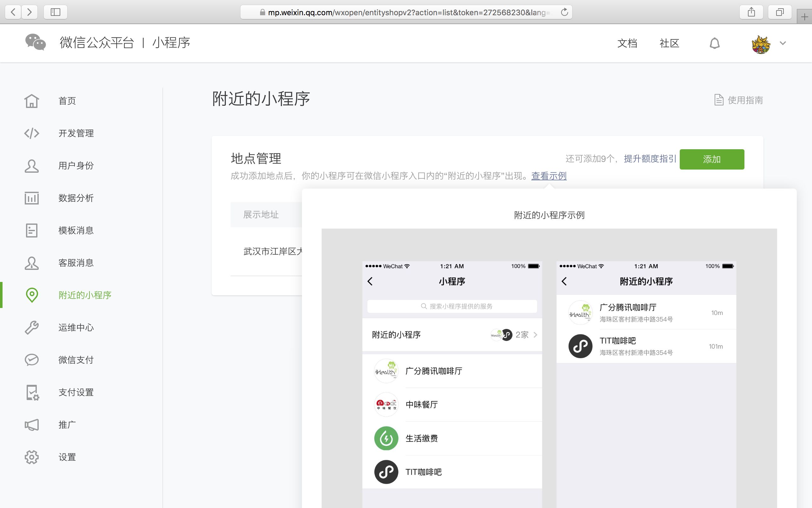Open 支付设置 in the sidebar
Screen dimensions: 812x508
pos(76,392)
